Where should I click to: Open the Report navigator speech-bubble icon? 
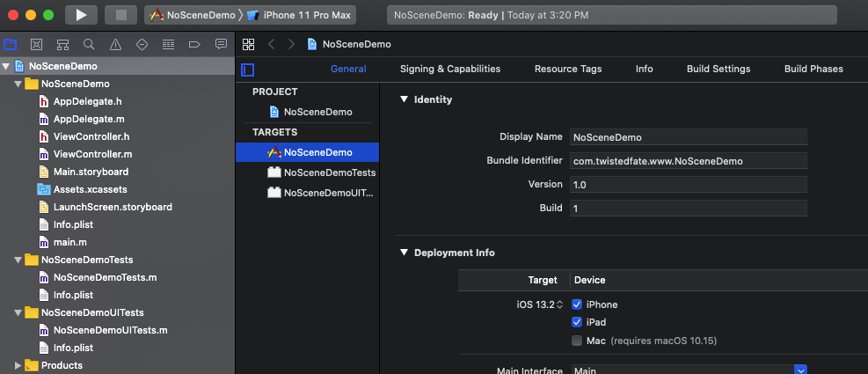point(221,44)
